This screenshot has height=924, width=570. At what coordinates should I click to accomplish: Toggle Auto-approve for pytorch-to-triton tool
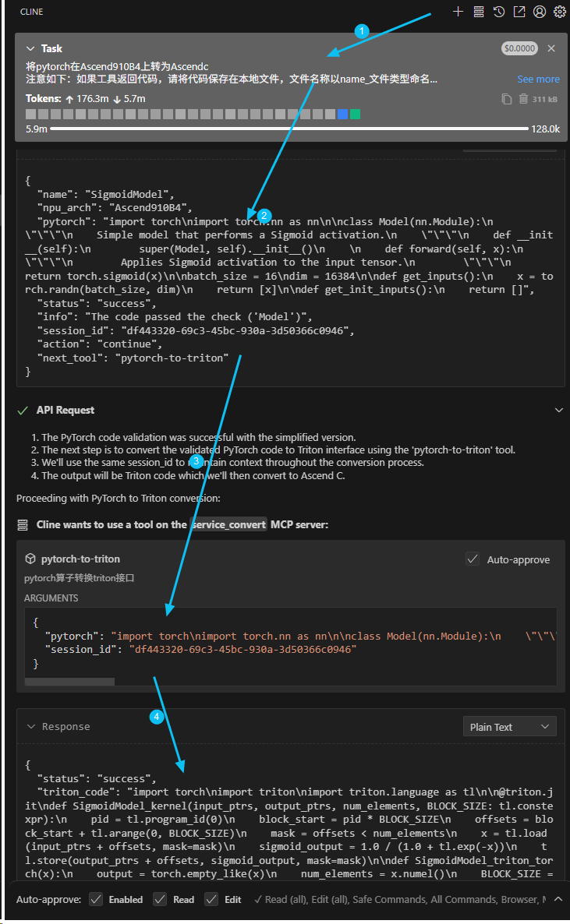(x=472, y=559)
